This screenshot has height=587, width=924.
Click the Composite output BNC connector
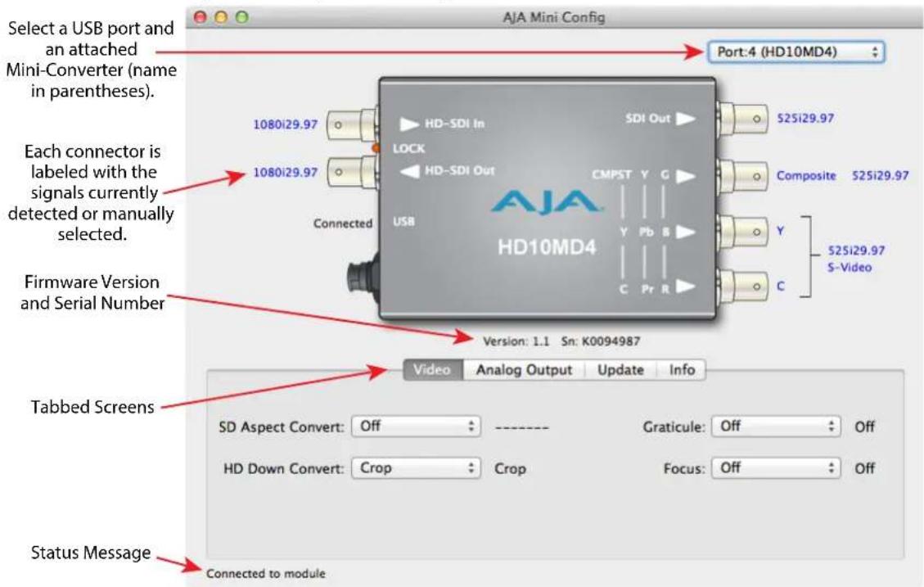742,176
